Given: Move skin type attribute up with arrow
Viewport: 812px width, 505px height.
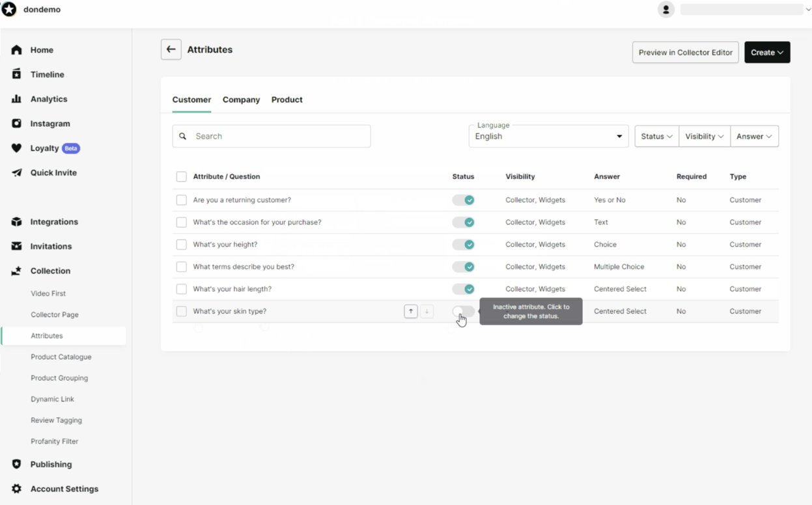Looking at the screenshot, I should (411, 311).
